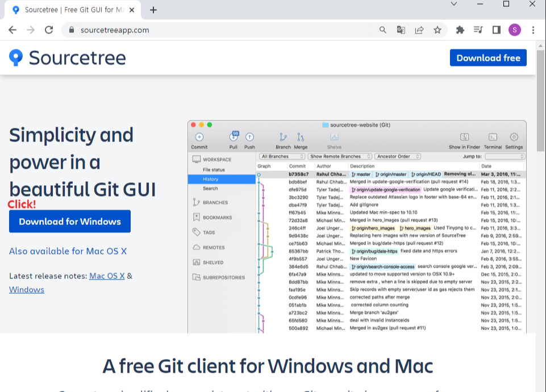Open the tab search chevron in the title bar

coord(454,4)
